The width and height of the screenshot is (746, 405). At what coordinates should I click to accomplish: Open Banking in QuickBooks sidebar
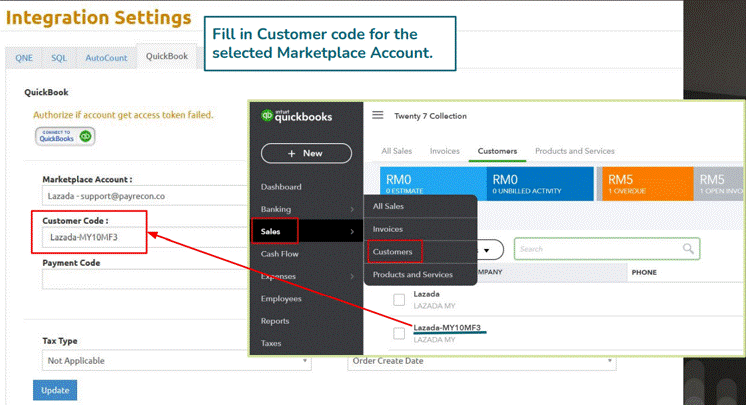275,209
